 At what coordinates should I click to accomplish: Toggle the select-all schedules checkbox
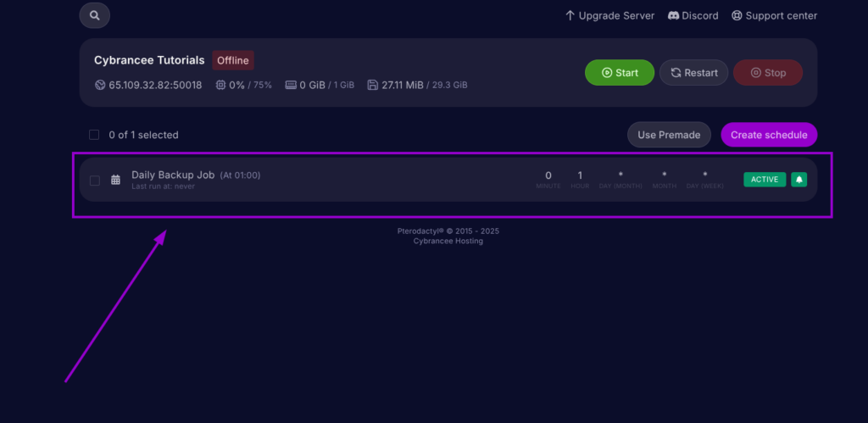pyautogui.click(x=94, y=135)
